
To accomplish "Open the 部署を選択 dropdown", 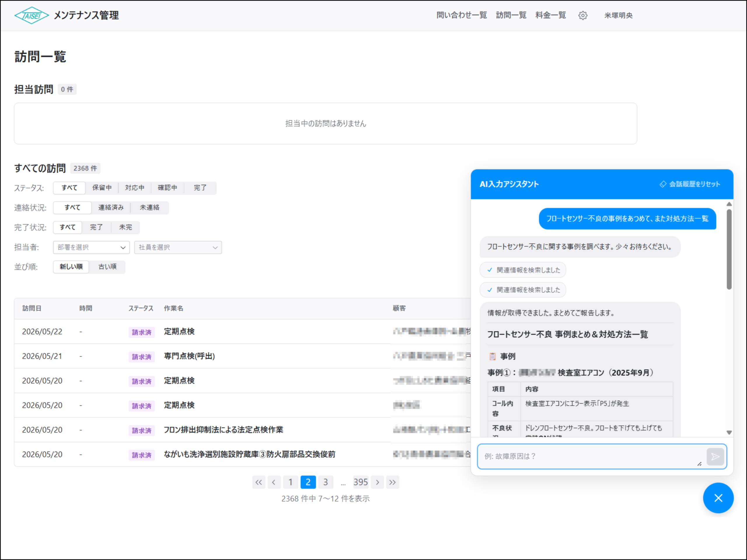I will click(91, 247).
